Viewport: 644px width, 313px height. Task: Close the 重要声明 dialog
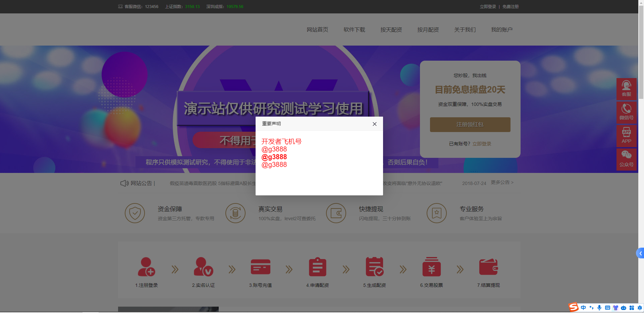[x=374, y=124]
